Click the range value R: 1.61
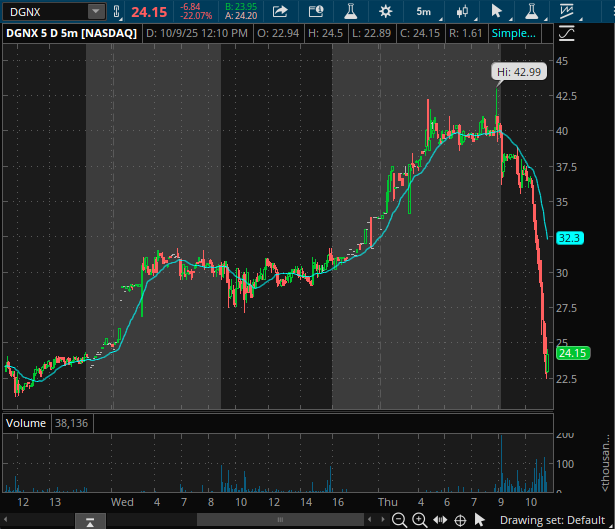The height and width of the screenshot is (529, 615). point(466,33)
